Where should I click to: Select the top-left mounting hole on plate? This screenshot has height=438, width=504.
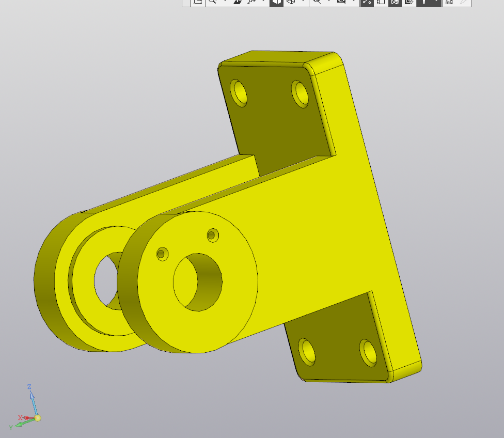click(239, 92)
